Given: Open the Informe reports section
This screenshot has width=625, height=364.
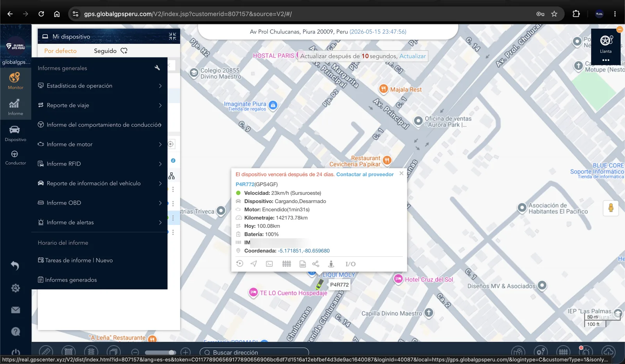Looking at the screenshot, I should pyautogui.click(x=16, y=107).
